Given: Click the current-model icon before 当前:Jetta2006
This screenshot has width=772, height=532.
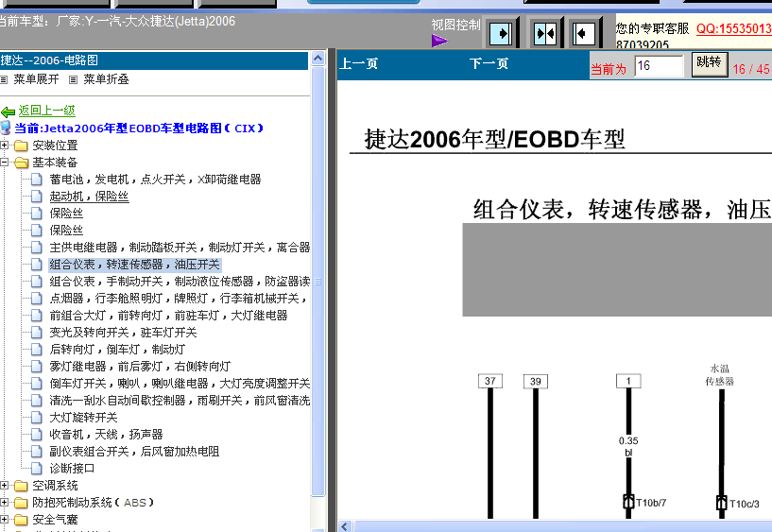Looking at the screenshot, I should 6,128.
